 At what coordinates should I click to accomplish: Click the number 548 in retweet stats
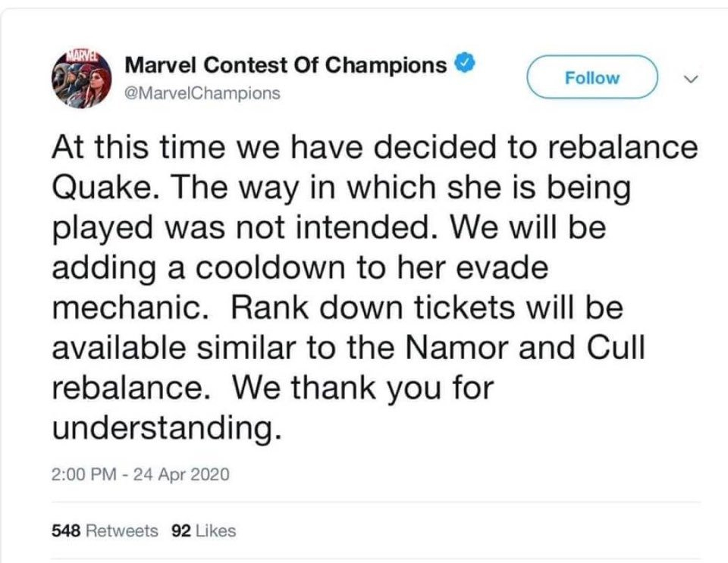point(67,530)
